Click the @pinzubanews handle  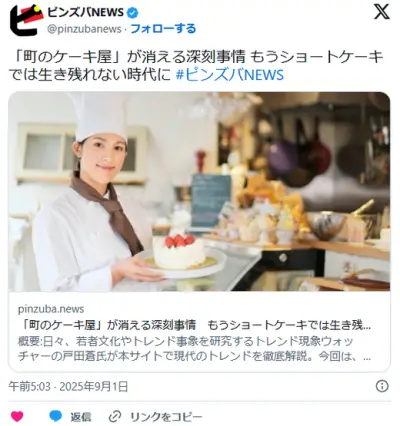(x=84, y=29)
